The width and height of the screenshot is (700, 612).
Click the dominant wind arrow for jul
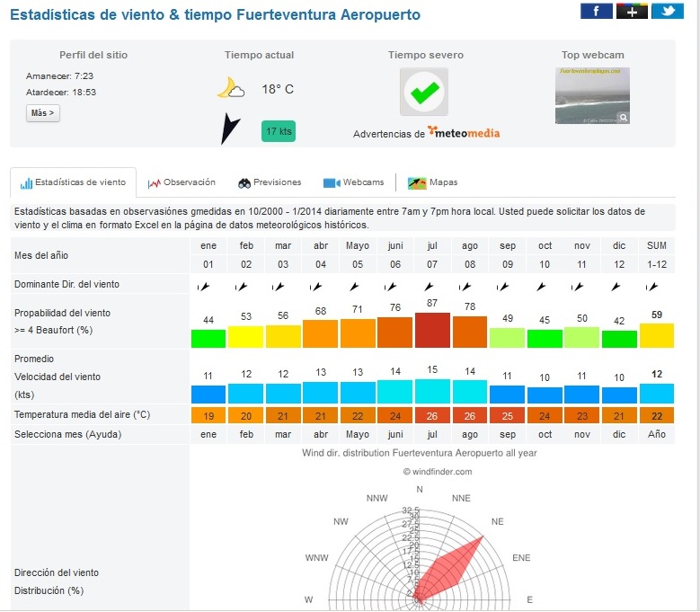[429, 287]
